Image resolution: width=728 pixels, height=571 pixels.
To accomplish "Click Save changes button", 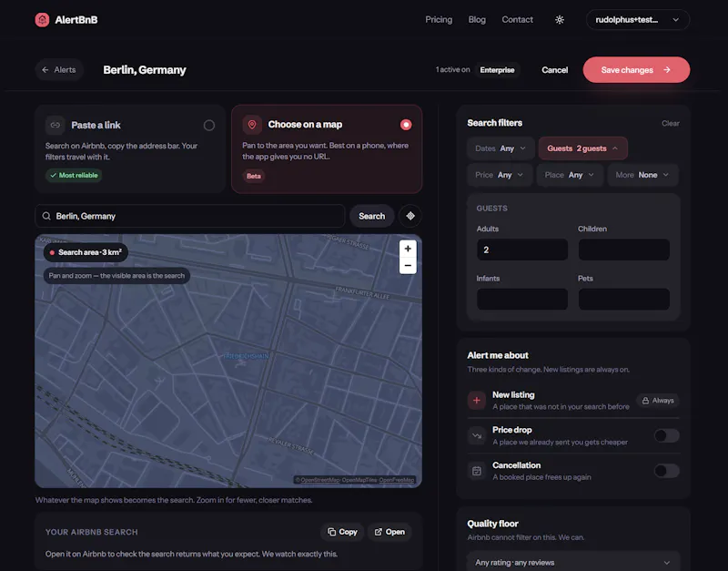I will 636,70.
